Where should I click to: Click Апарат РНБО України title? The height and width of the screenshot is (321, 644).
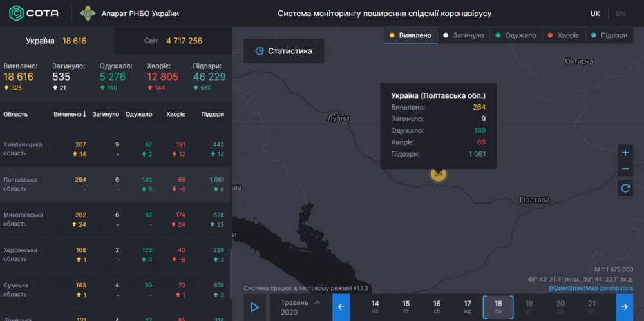pyautogui.click(x=140, y=14)
